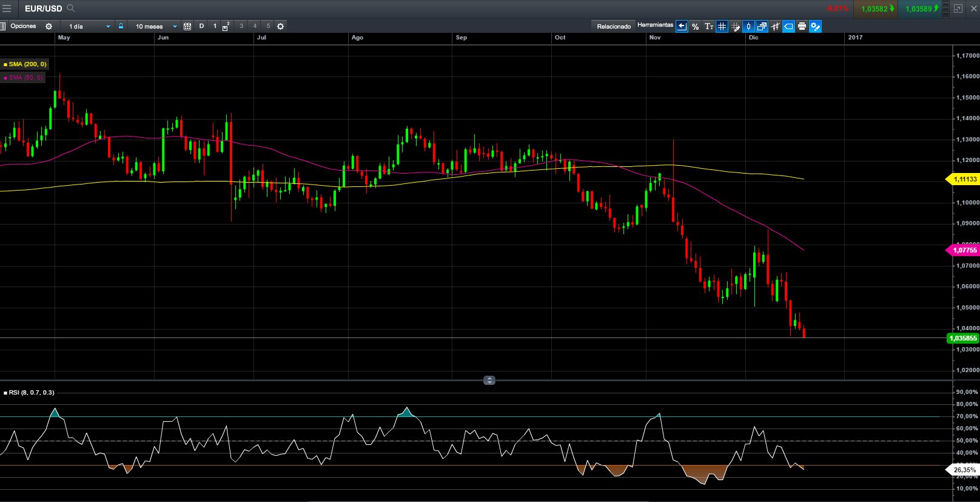Image resolution: width=980 pixels, height=502 pixels.
Task: Pop out the chart window
Action: coord(958,8)
